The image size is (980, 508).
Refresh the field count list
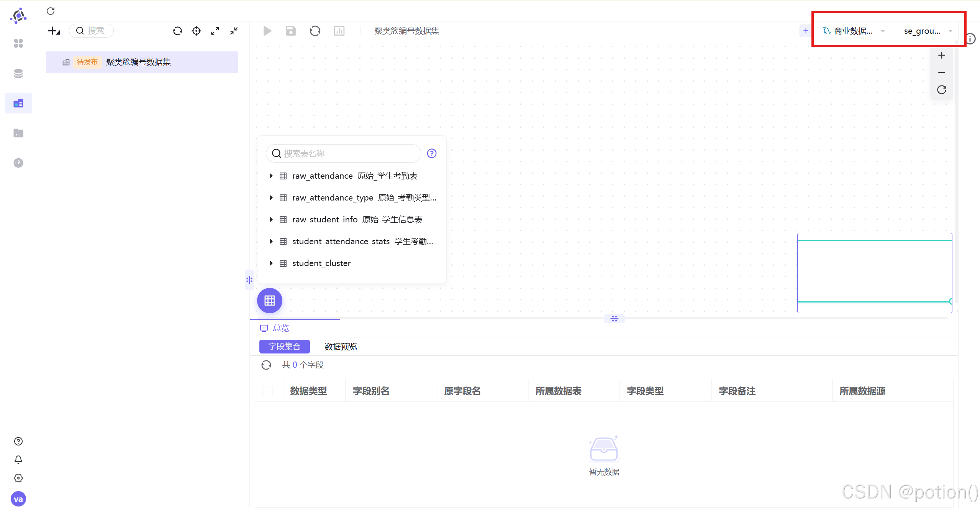(x=266, y=365)
